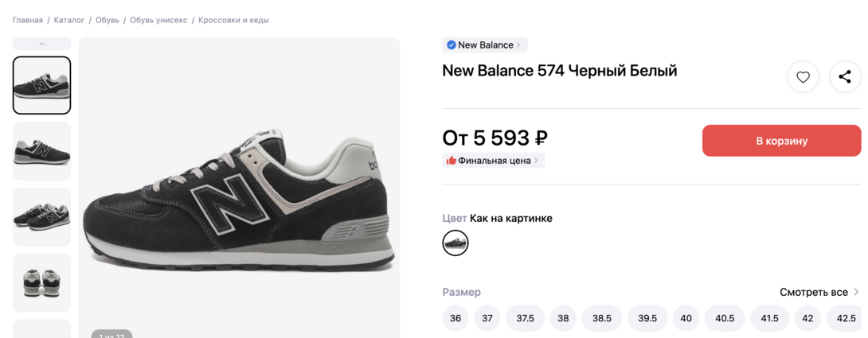Select the Как на картинке color swatch

456,243
